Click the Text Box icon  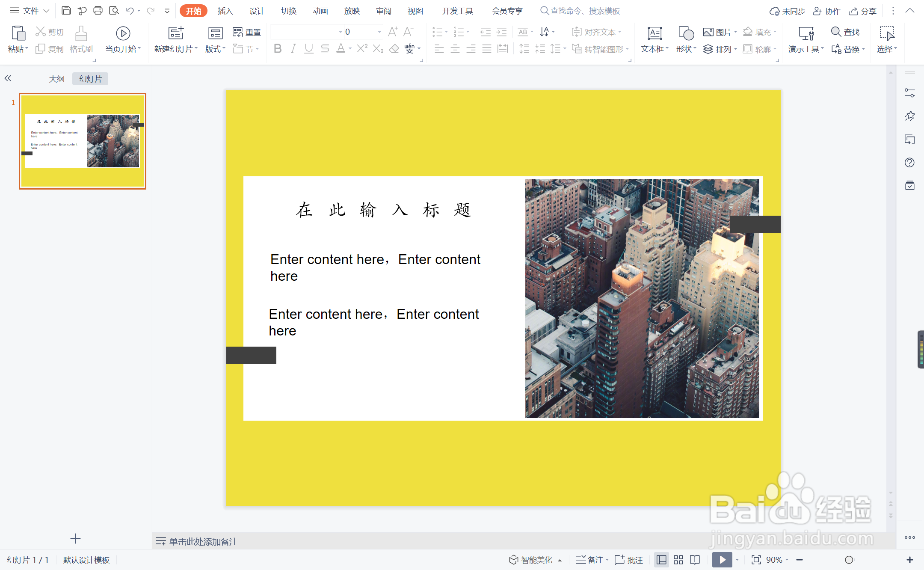[x=654, y=34]
